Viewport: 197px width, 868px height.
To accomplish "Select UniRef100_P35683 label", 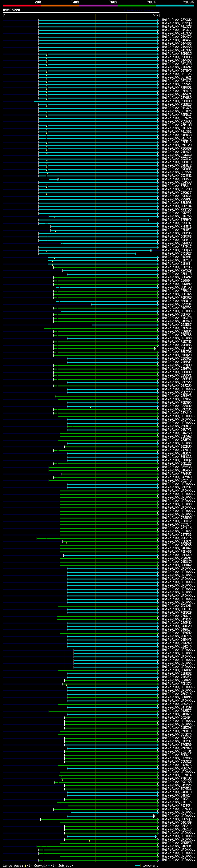I will pos(177,121).
